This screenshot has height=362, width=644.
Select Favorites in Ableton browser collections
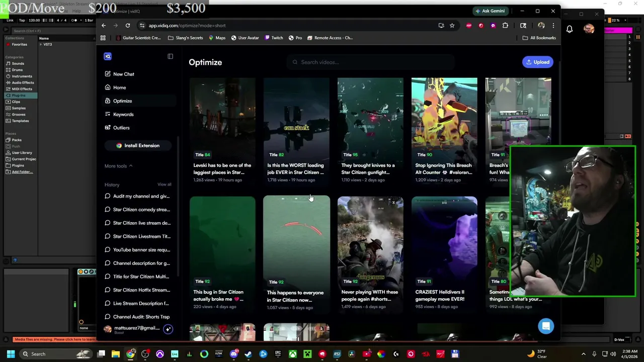point(19,44)
